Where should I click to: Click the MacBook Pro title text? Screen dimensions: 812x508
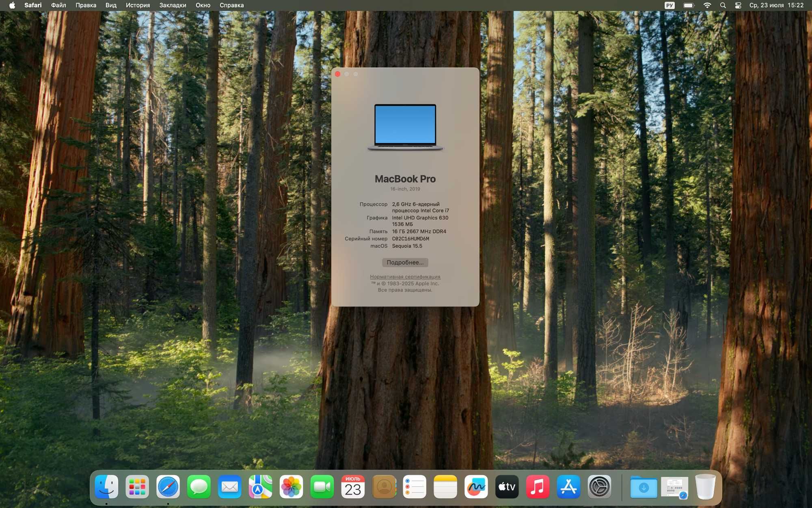click(x=405, y=179)
